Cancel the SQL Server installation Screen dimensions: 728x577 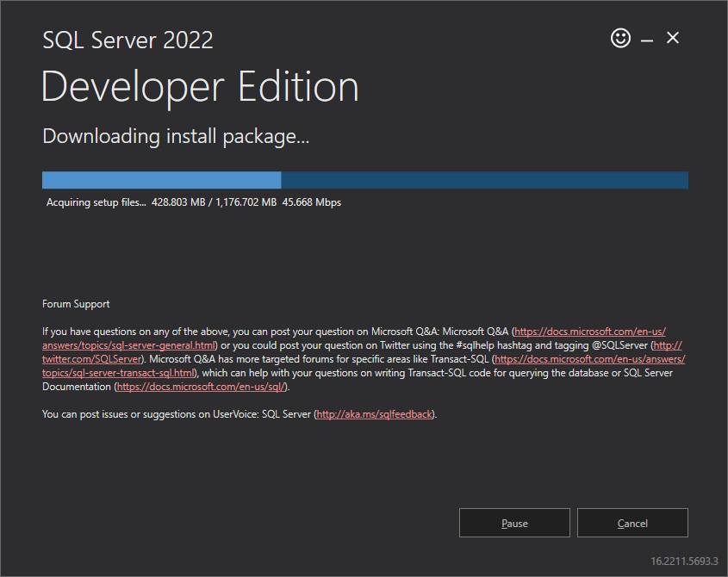tap(632, 523)
